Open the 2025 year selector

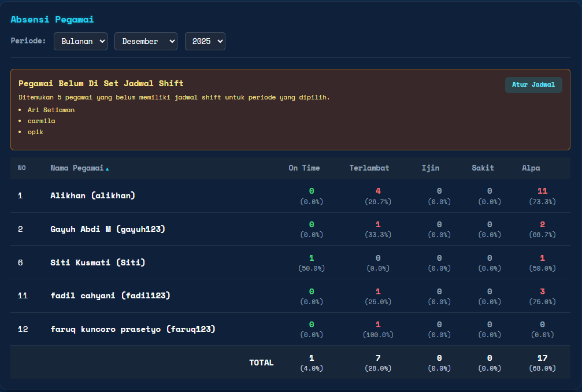point(205,42)
